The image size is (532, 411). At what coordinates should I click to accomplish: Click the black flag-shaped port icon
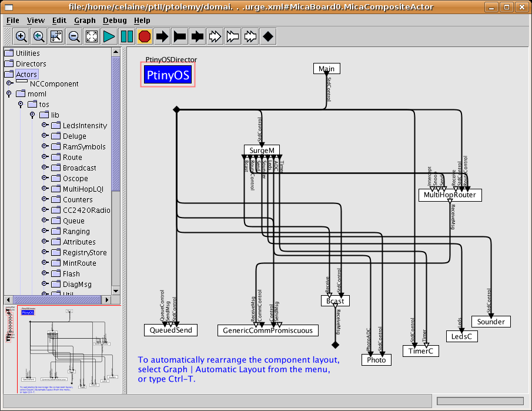pyautogui.click(x=180, y=36)
